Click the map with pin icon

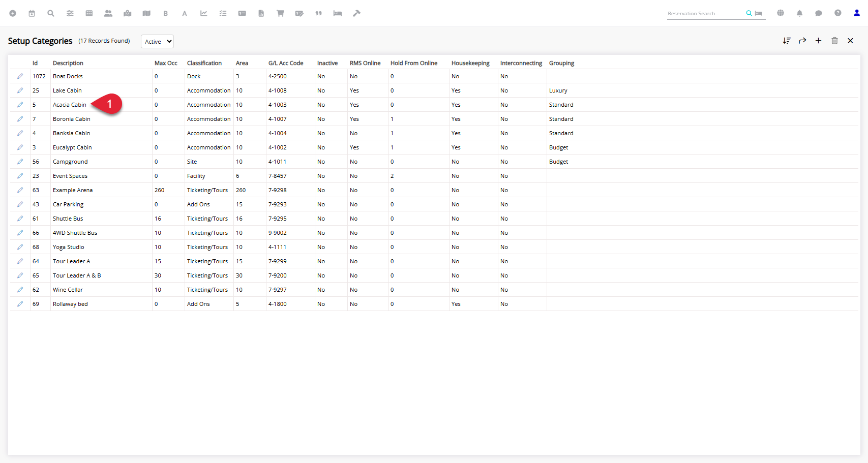coord(127,13)
